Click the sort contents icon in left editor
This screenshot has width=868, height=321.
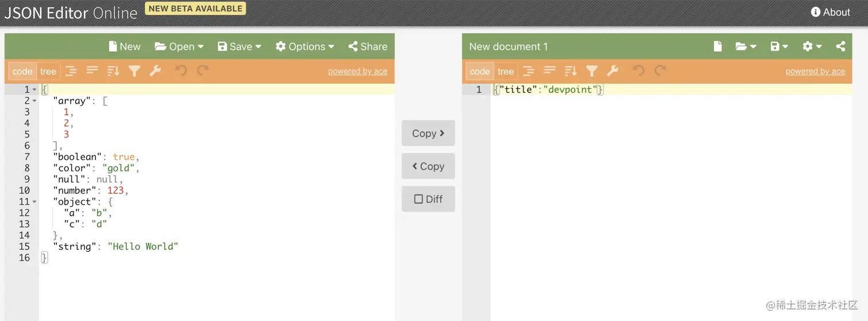point(113,71)
